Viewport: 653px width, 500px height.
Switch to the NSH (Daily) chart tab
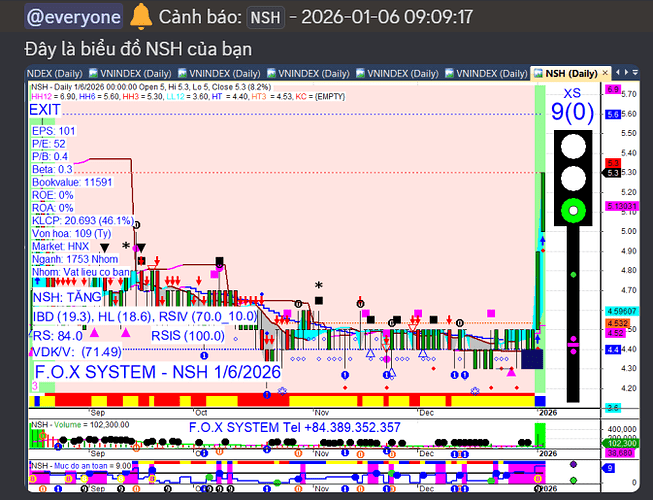point(571,74)
